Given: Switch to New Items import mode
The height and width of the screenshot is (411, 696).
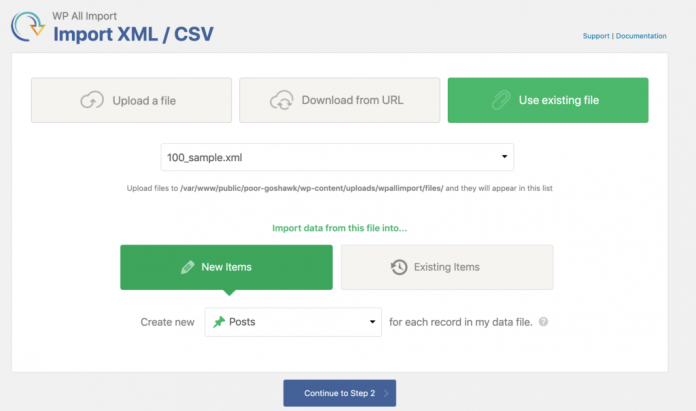Looking at the screenshot, I should [x=226, y=267].
